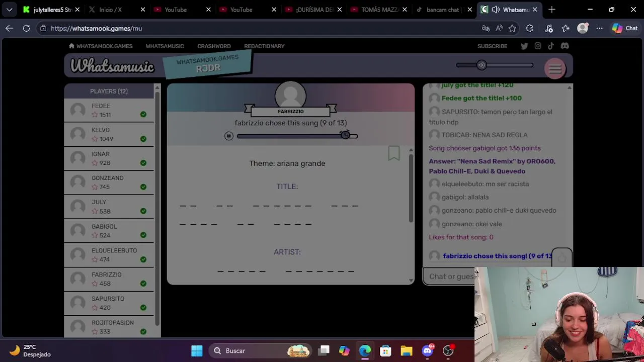This screenshot has width=644, height=362.
Task: Close the Whatsamusic browser tab
Action: pos(535,10)
